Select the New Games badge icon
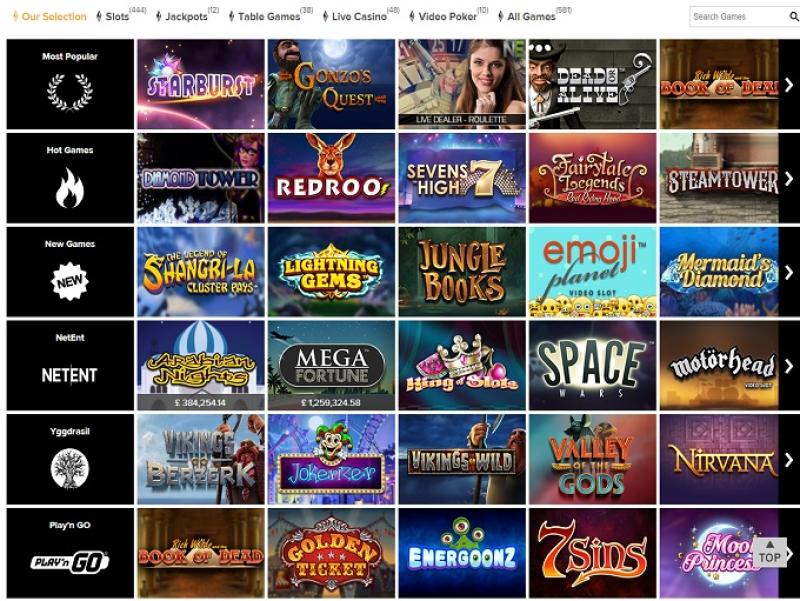The width and height of the screenshot is (800, 601). (x=70, y=281)
